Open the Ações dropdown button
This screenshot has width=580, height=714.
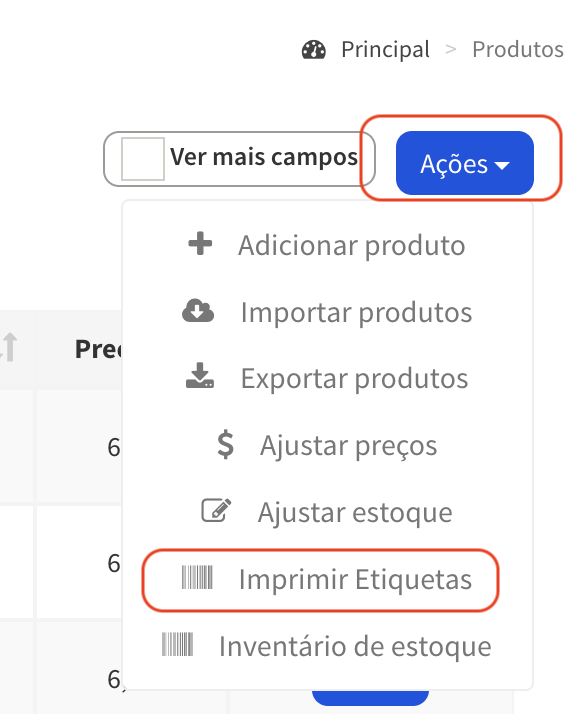click(465, 163)
